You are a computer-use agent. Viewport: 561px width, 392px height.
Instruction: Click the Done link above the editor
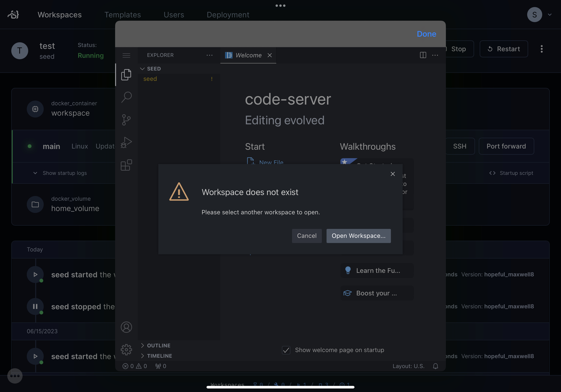426,34
